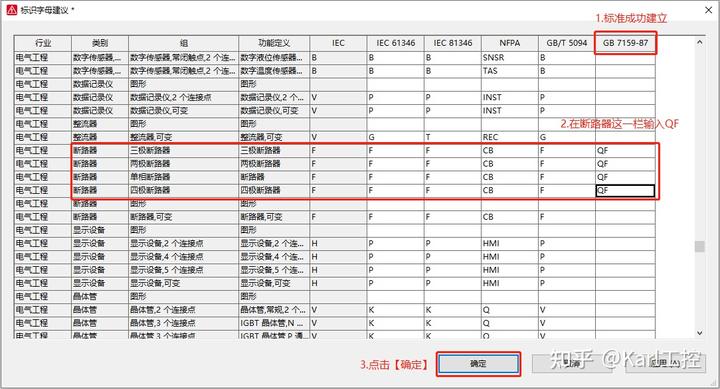The image size is (720, 389).
Task: Click Q in the 晶体管,2 个连接点 row
Action: click(510, 310)
